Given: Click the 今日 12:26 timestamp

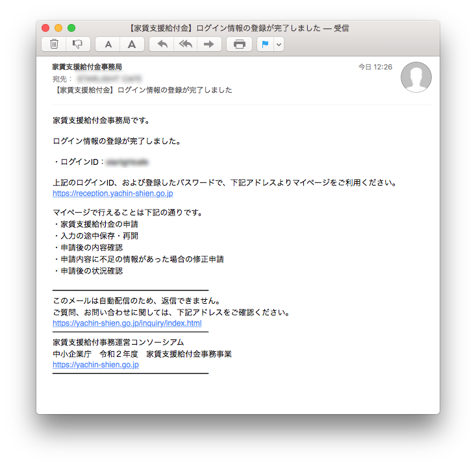Looking at the screenshot, I should pyautogui.click(x=375, y=67).
